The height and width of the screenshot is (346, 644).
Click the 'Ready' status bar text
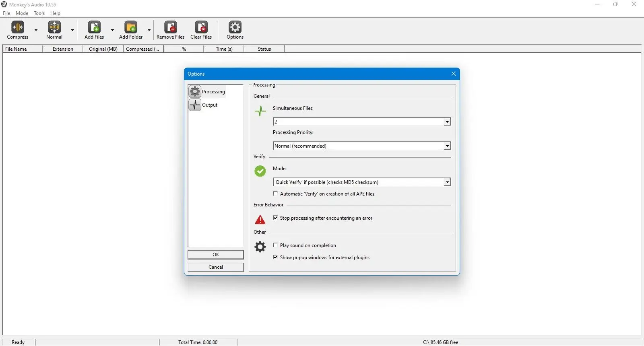point(18,342)
